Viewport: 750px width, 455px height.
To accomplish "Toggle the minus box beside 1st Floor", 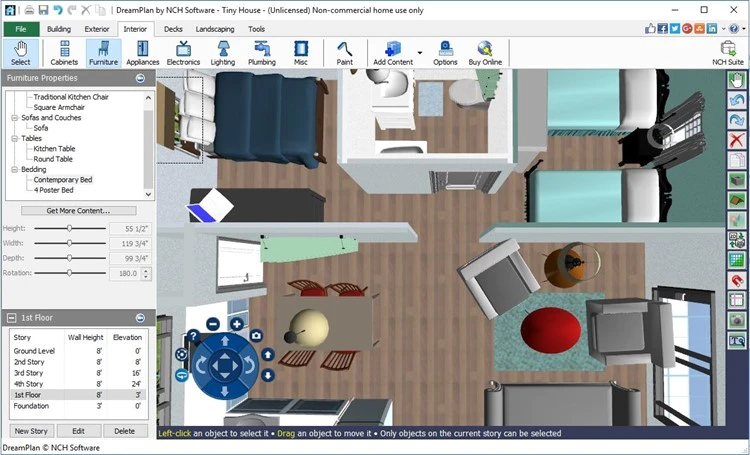I will (10, 318).
